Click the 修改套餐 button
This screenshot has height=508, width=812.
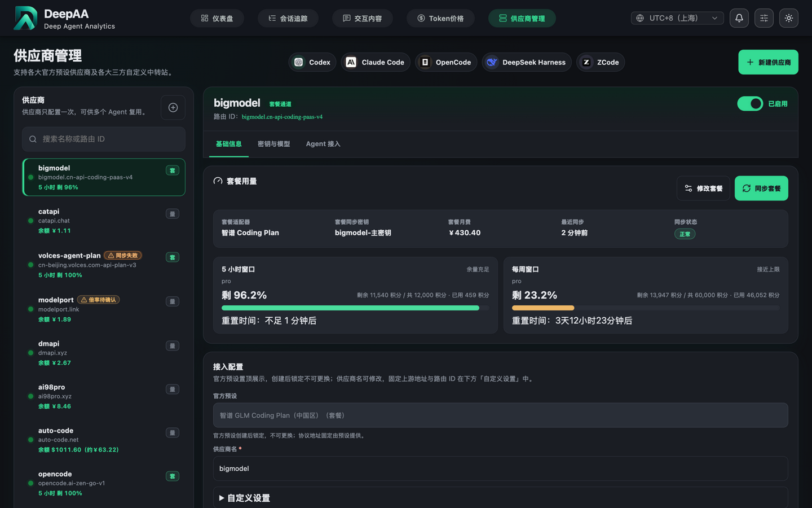point(704,189)
